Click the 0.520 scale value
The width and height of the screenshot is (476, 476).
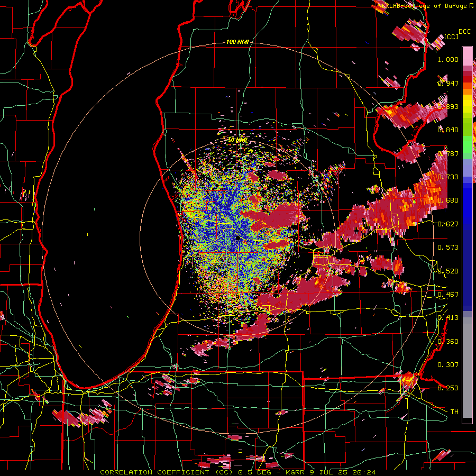(448, 271)
